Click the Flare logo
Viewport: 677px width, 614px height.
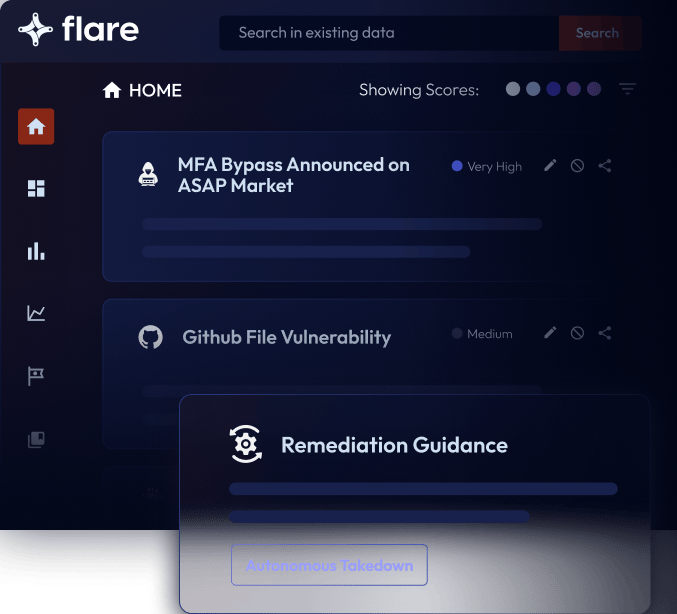point(78,30)
